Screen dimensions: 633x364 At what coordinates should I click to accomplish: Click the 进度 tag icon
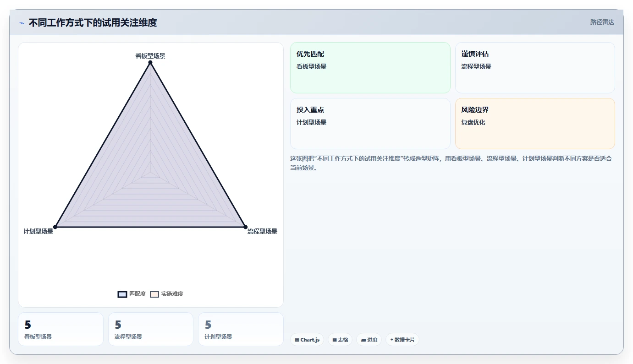pyautogui.click(x=363, y=340)
